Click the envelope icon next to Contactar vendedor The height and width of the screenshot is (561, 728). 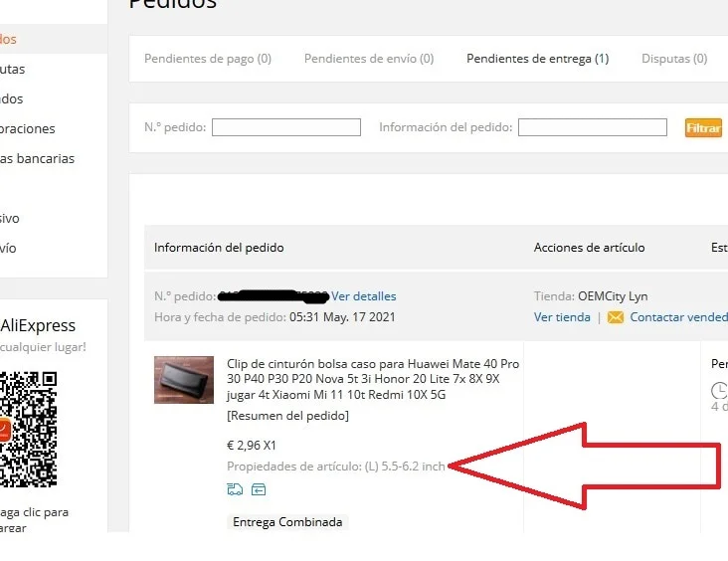pos(616,317)
